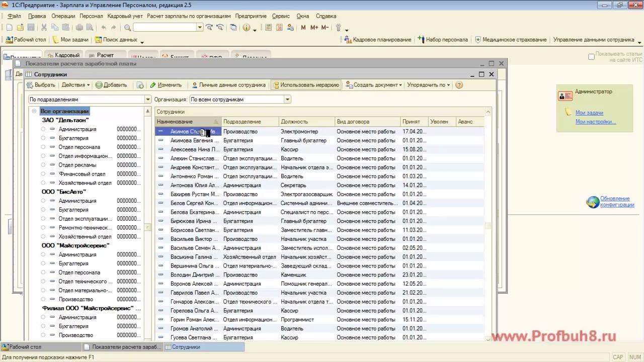Open Мои задачи link in Администратор panel
Image resolution: width=644 pixels, height=362 pixels.
tap(589, 113)
